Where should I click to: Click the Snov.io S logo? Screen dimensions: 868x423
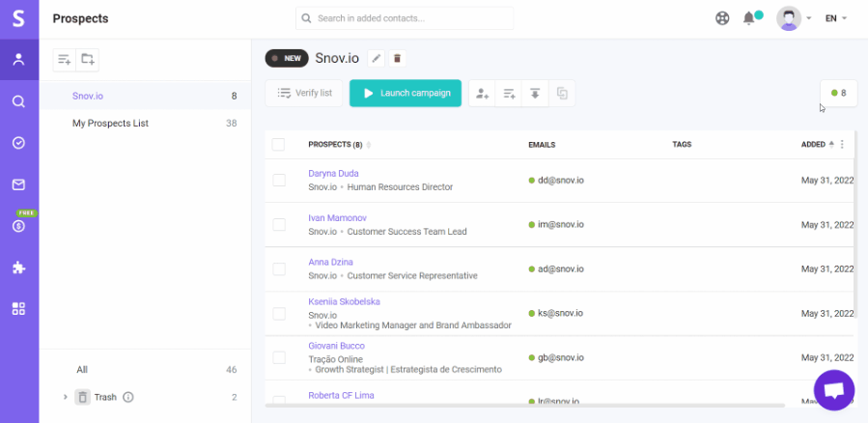tap(18, 18)
